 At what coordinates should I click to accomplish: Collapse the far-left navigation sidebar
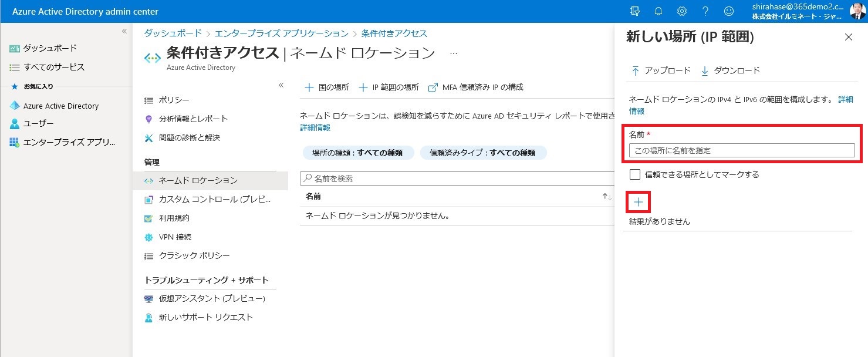tap(124, 31)
